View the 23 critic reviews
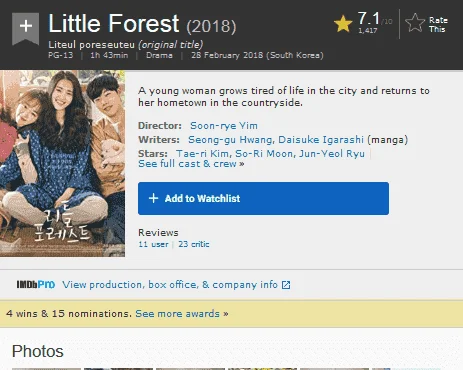 click(x=194, y=244)
